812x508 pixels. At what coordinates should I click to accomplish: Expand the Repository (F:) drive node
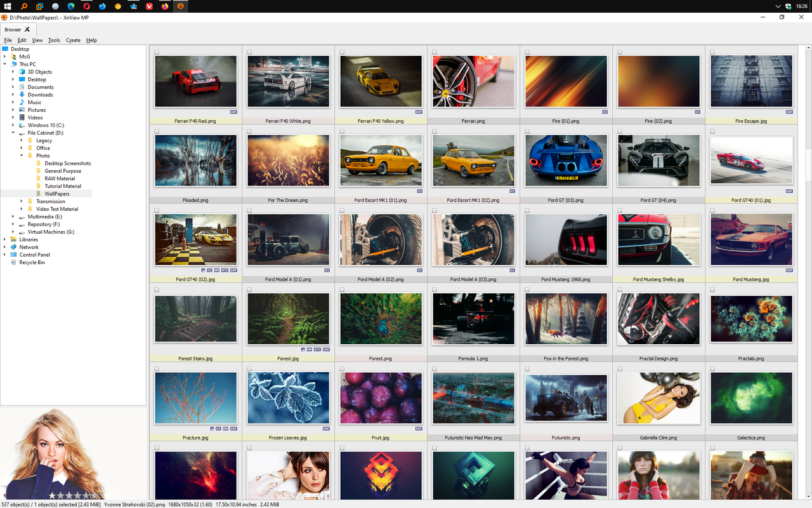[13, 224]
